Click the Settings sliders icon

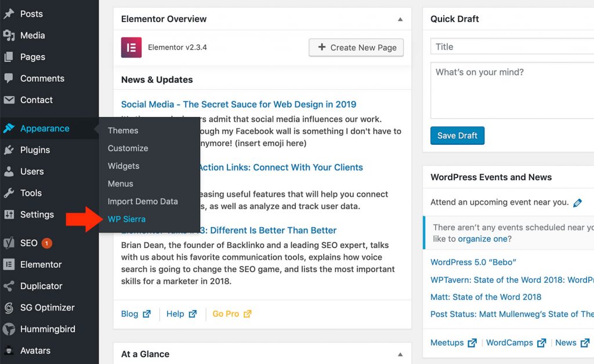[x=9, y=214]
